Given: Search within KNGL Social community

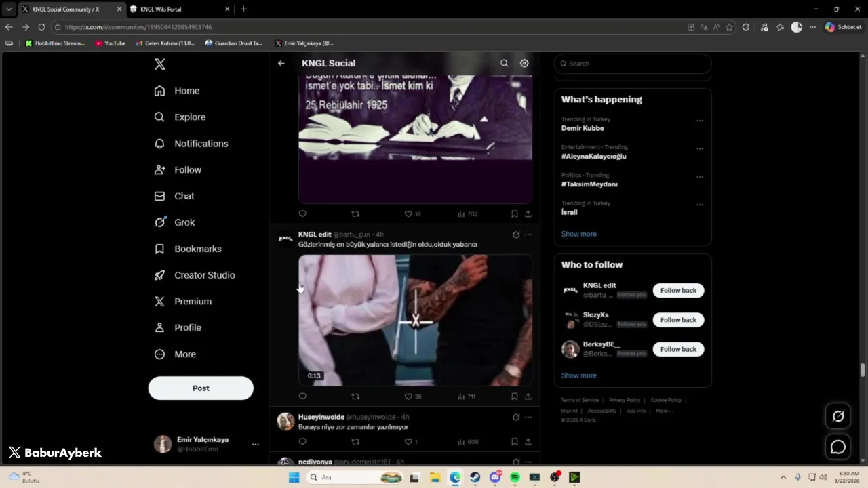Looking at the screenshot, I should point(504,63).
